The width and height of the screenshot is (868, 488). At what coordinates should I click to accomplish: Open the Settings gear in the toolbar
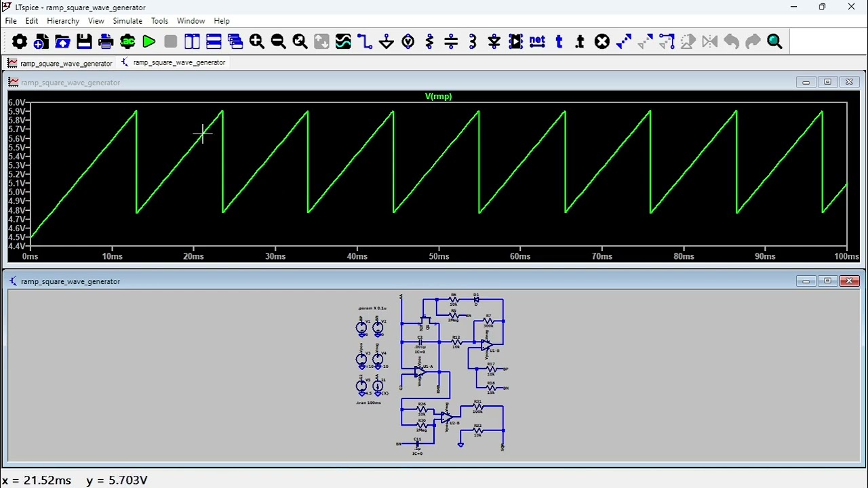click(x=19, y=42)
